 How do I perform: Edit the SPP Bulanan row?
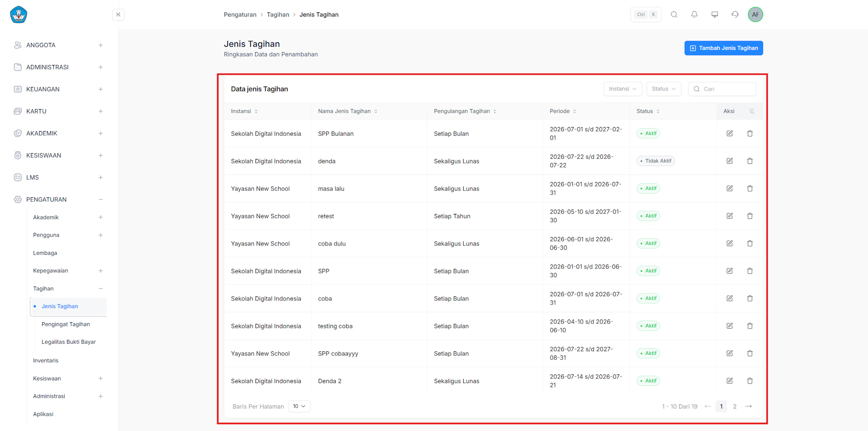point(729,133)
